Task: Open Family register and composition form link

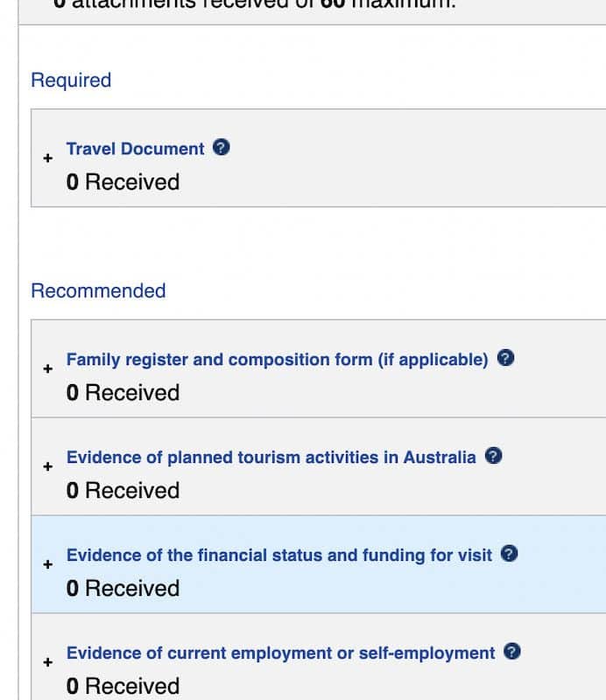Action: (x=277, y=359)
